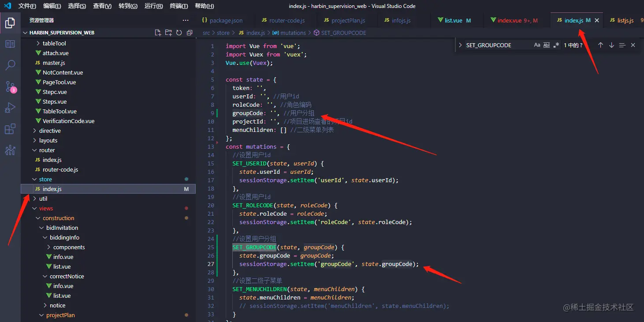Image resolution: width=644 pixels, height=322 pixels.
Task: Open the 编辑(E) menu
Action: (52, 6)
